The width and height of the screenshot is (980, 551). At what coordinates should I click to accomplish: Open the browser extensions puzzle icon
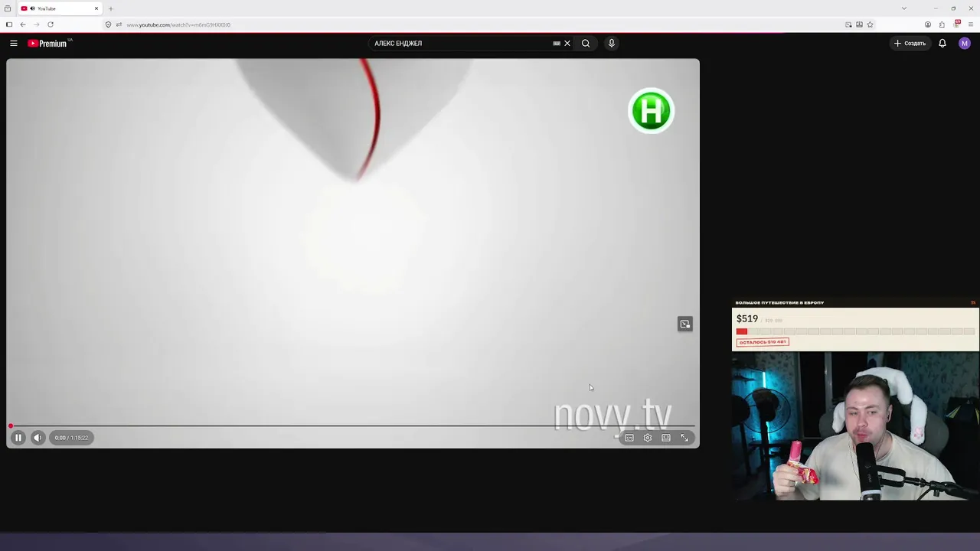(x=942, y=24)
